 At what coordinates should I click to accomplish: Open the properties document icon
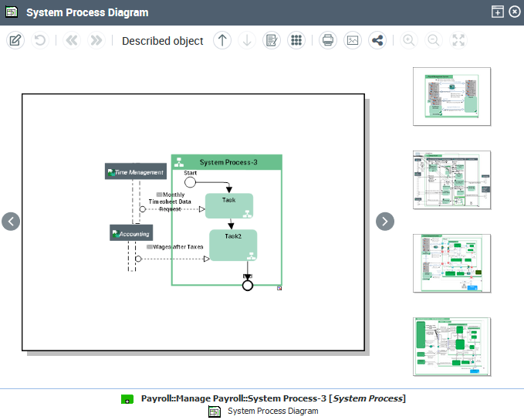pyautogui.click(x=271, y=41)
